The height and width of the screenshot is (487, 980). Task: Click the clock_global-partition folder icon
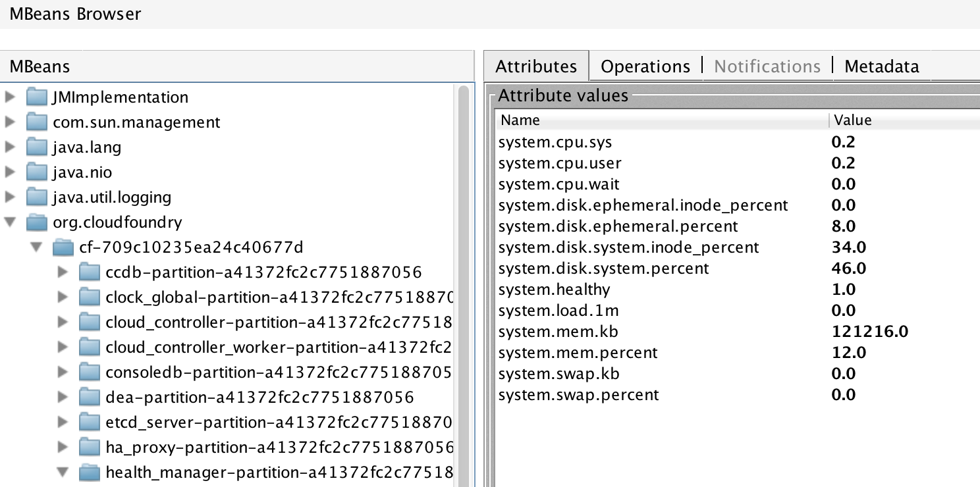click(90, 297)
